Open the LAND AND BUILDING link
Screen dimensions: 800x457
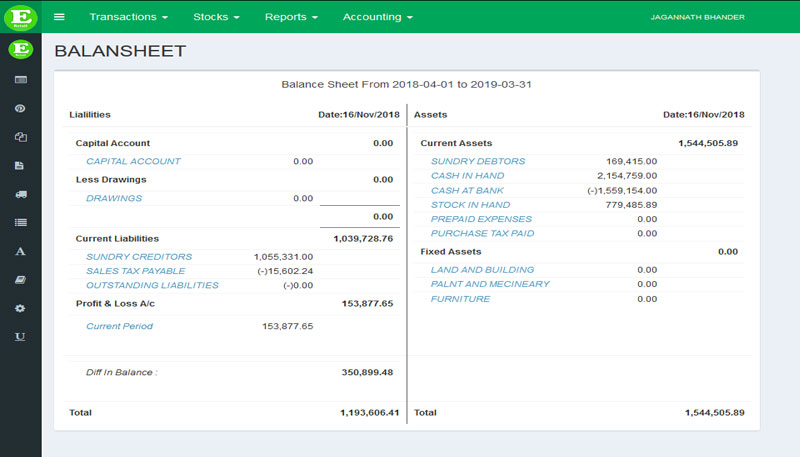pos(482,269)
